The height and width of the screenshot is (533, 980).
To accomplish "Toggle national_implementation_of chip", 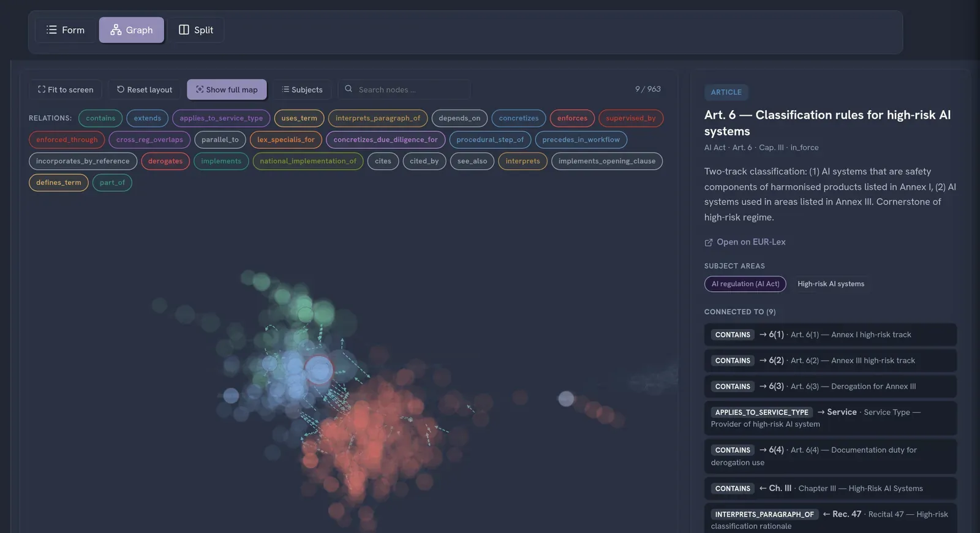I will point(308,161).
